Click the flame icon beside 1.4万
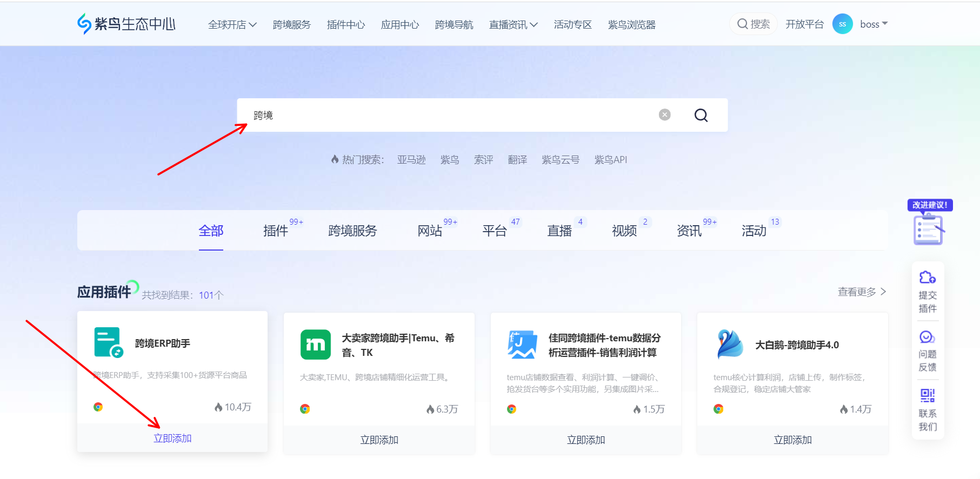 [x=844, y=409]
